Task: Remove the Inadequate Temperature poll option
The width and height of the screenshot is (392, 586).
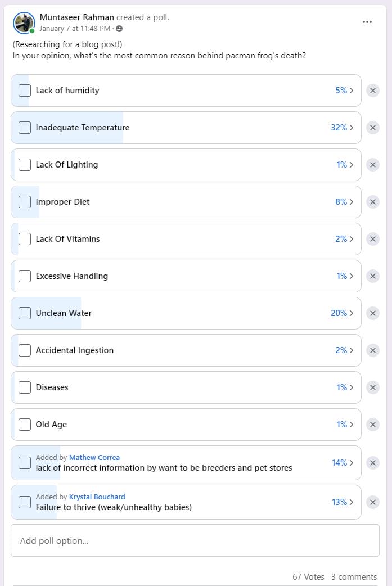Action: (x=373, y=128)
